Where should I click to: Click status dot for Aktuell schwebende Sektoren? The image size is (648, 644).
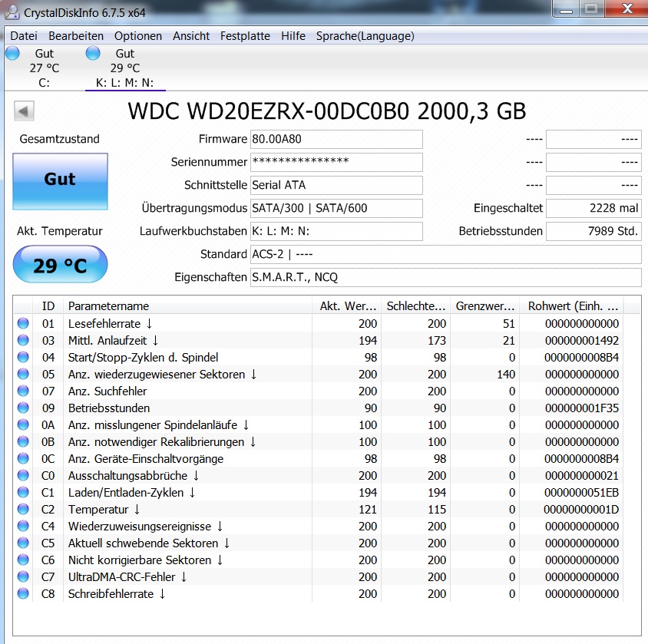(x=23, y=543)
